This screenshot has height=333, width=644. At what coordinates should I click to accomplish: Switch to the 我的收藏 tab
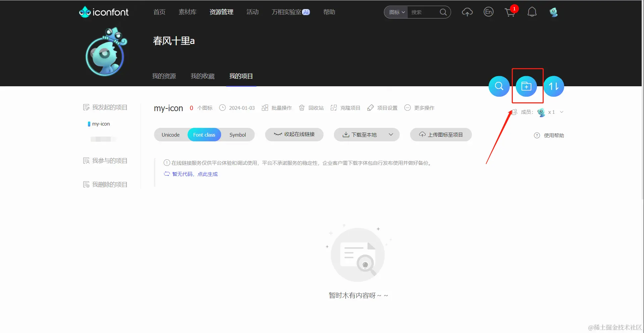(202, 76)
